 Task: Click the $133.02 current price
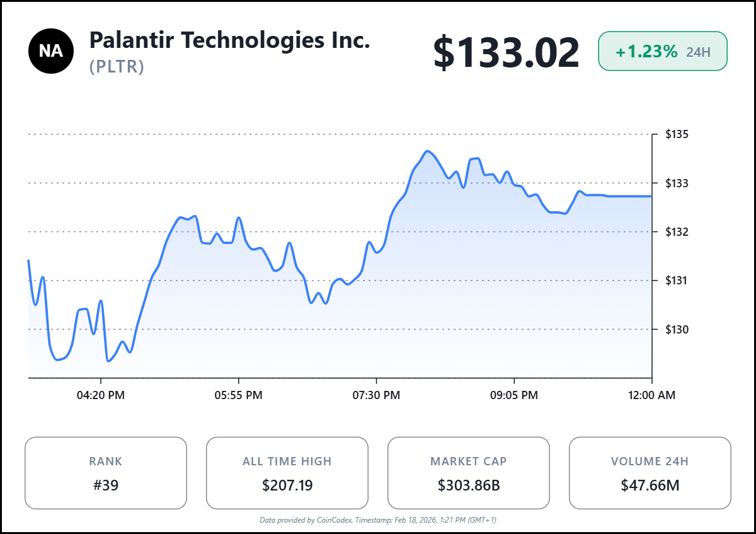coord(506,53)
